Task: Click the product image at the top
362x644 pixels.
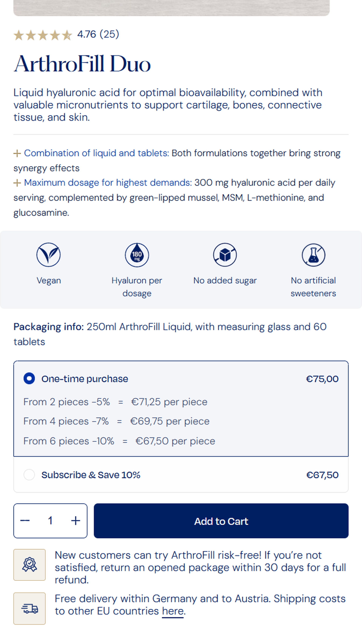Action: [171, 8]
